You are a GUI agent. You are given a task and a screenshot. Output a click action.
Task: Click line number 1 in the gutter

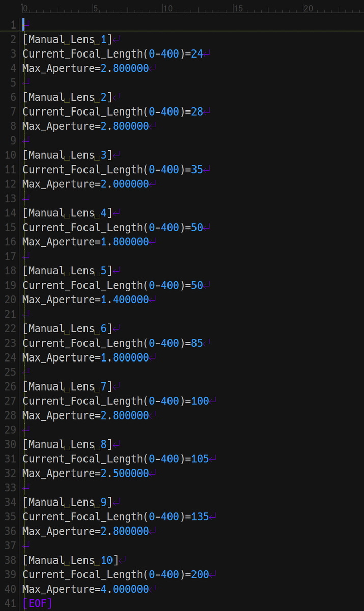tap(14, 24)
